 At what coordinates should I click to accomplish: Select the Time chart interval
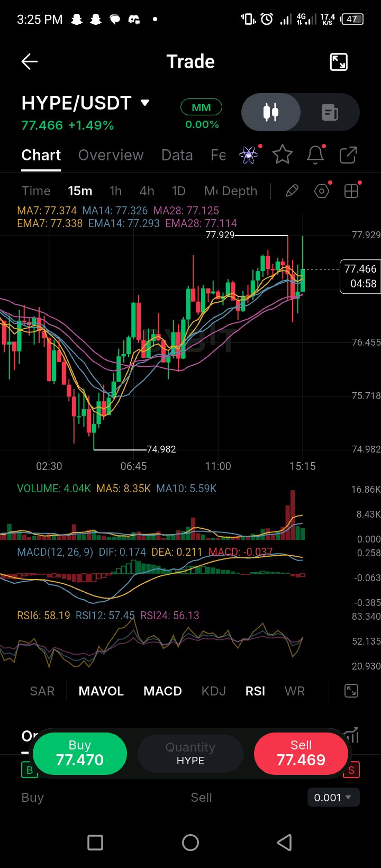tap(36, 191)
